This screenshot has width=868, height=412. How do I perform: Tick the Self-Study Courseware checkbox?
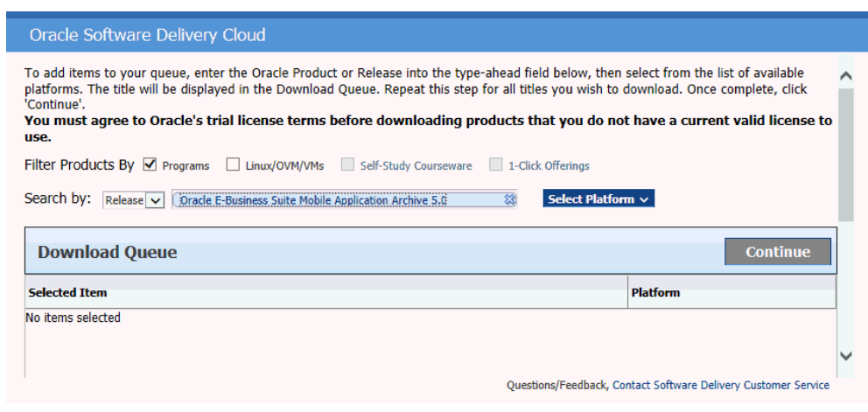point(347,164)
